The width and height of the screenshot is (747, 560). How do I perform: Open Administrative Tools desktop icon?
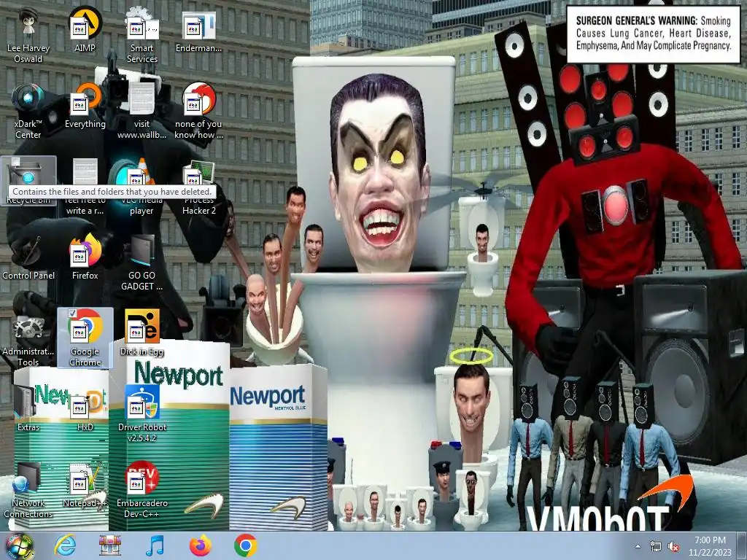pyautogui.click(x=28, y=338)
